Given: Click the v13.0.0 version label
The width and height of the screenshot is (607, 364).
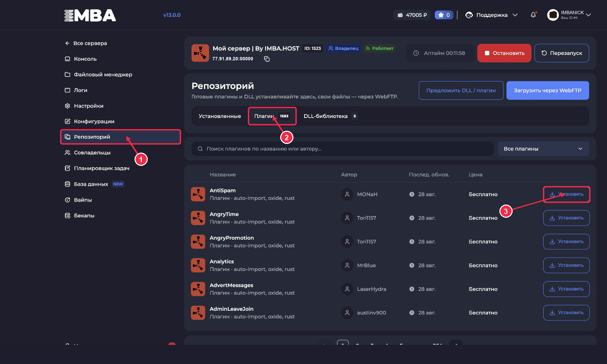Looking at the screenshot, I should 172,15.
